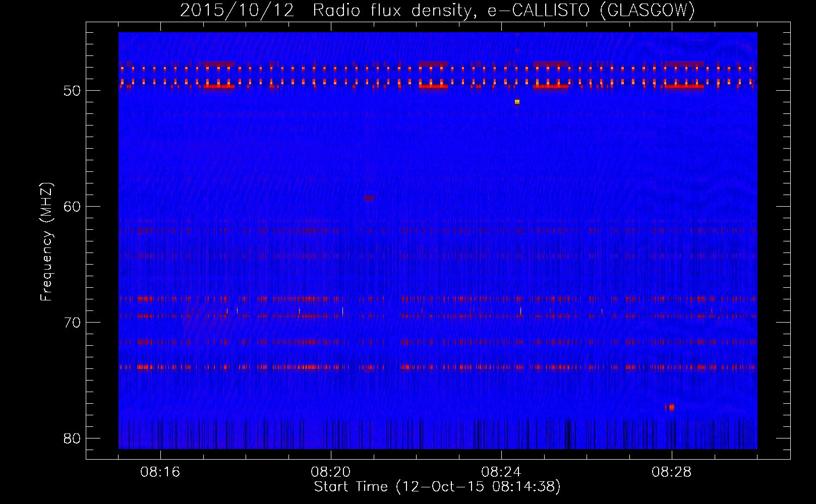This screenshot has height=504, width=816.
Task: Click the 70 frequency tick label
Action: coord(72,323)
